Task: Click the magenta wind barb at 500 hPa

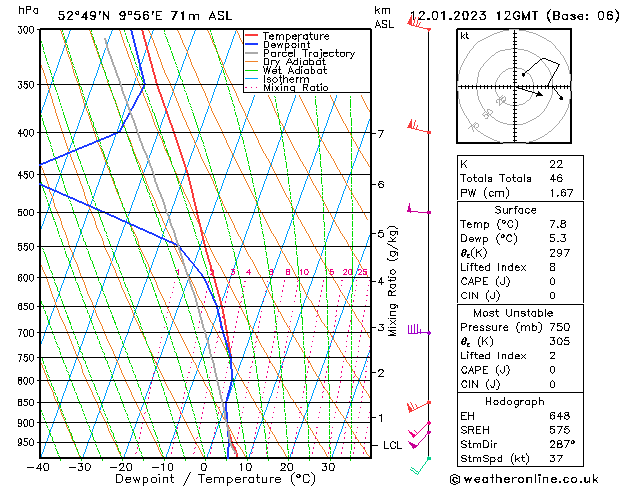Action: pos(418,209)
